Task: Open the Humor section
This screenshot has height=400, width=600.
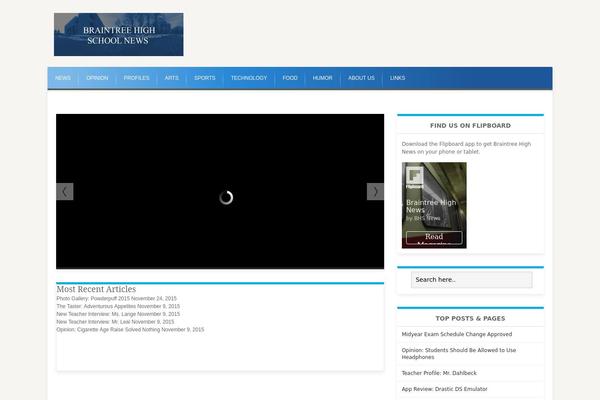Action: (322, 78)
